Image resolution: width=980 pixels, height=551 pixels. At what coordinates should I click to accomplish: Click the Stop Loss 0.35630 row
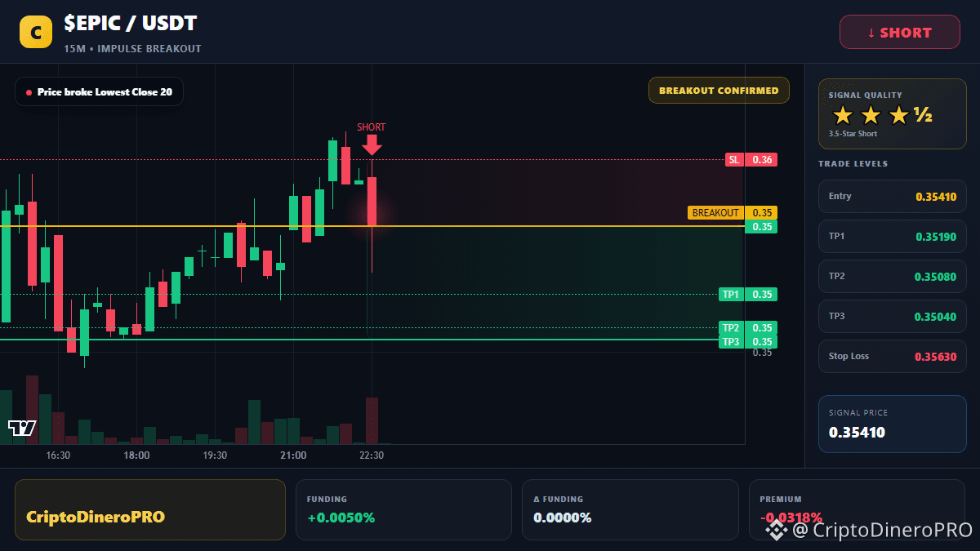pyautogui.click(x=893, y=356)
